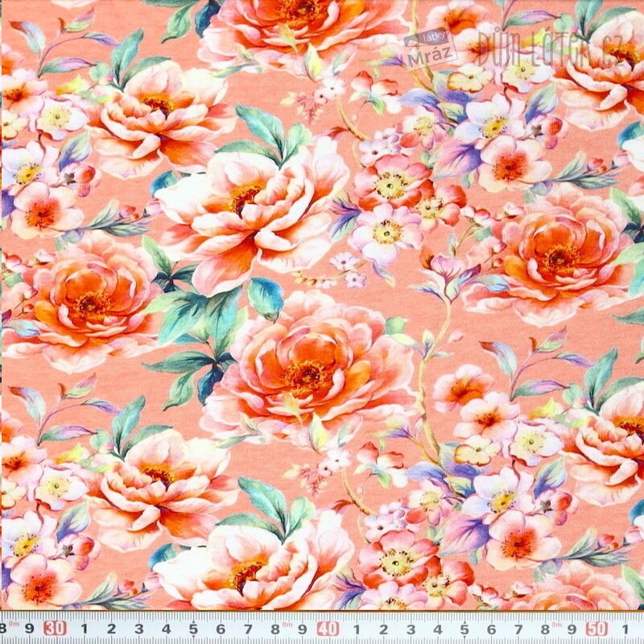Click the digit 9 just before red 40
644x644 pixels.
pyautogui.click(x=303, y=629)
